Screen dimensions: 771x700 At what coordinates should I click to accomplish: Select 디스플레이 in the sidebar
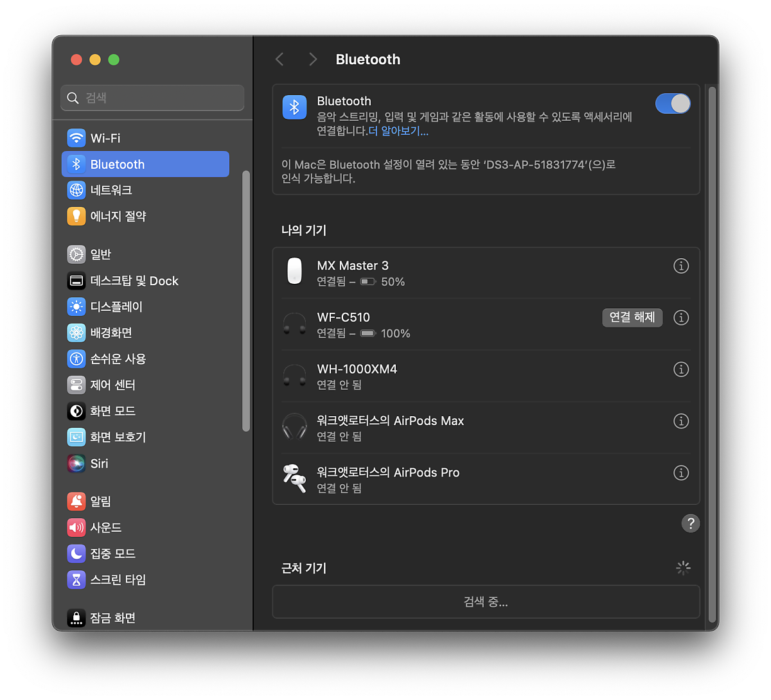[x=145, y=306]
